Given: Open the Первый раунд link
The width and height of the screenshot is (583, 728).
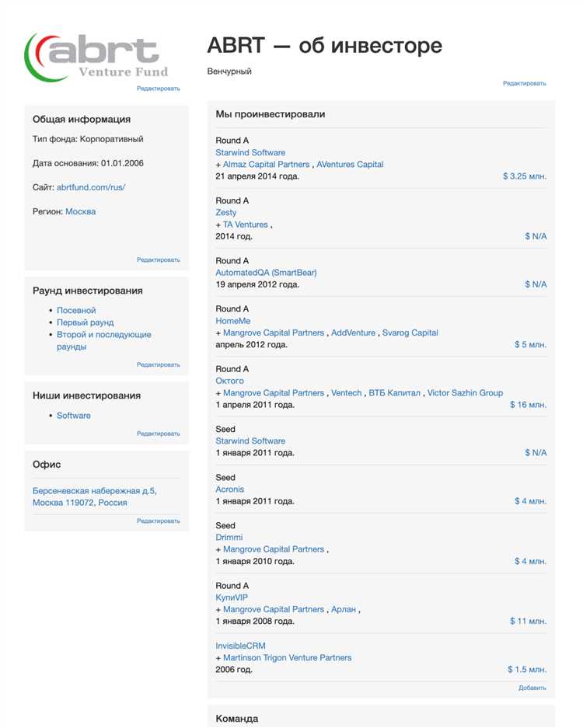Looking at the screenshot, I should pos(85,322).
